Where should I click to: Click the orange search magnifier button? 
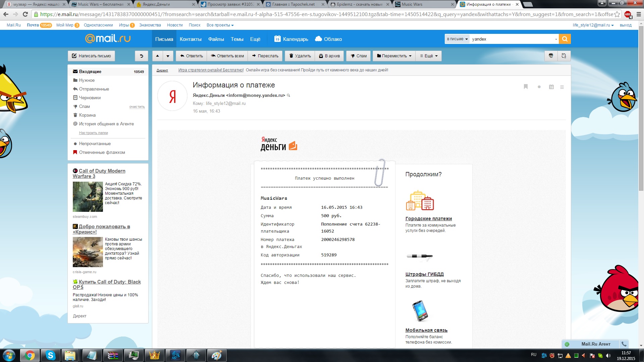point(565,39)
